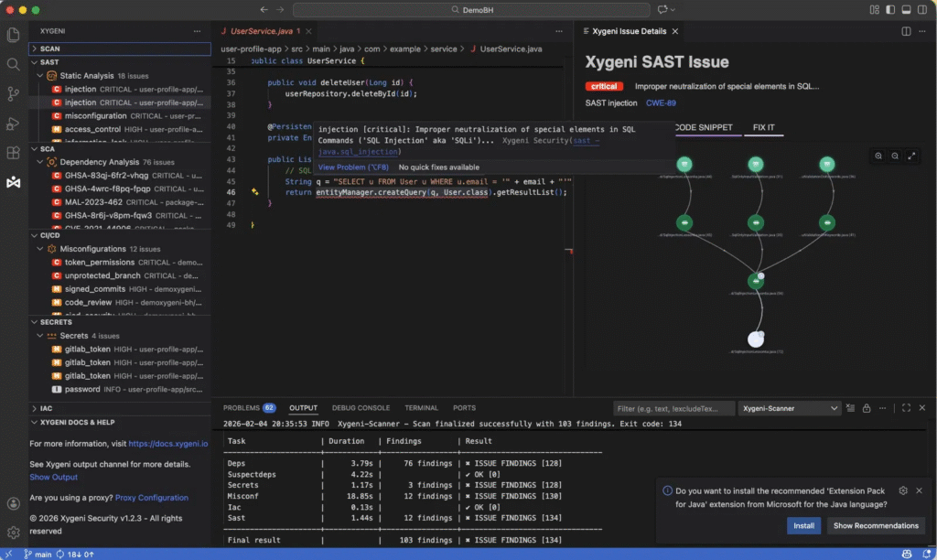Toggle the primary side bar layout button

pyautogui.click(x=890, y=9)
